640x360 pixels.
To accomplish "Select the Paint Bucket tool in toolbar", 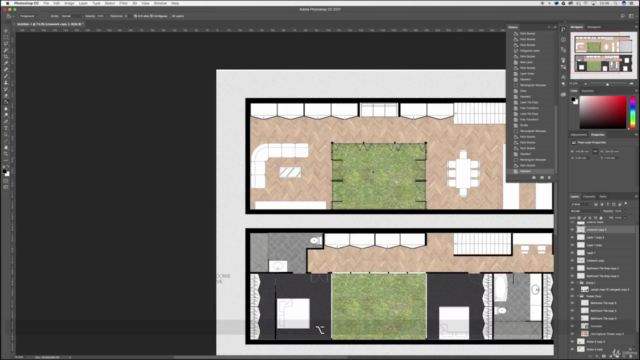I will point(6,102).
